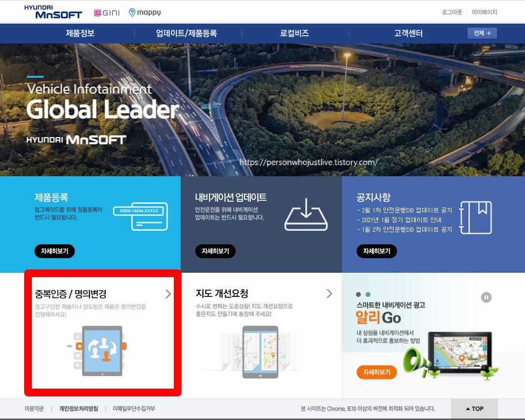Click 자세히보기 under 제품등록

(x=55, y=251)
